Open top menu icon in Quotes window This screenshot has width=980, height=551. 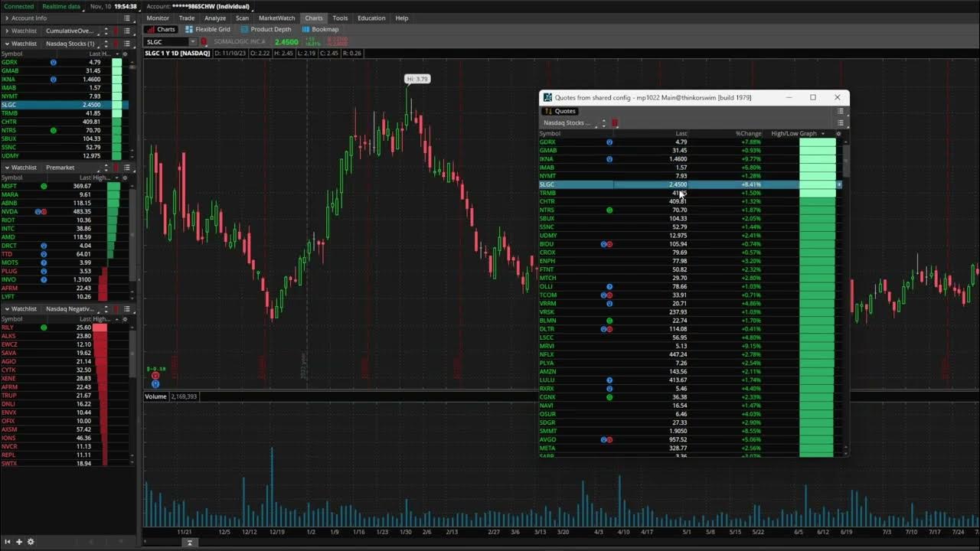tap(840, 111)
